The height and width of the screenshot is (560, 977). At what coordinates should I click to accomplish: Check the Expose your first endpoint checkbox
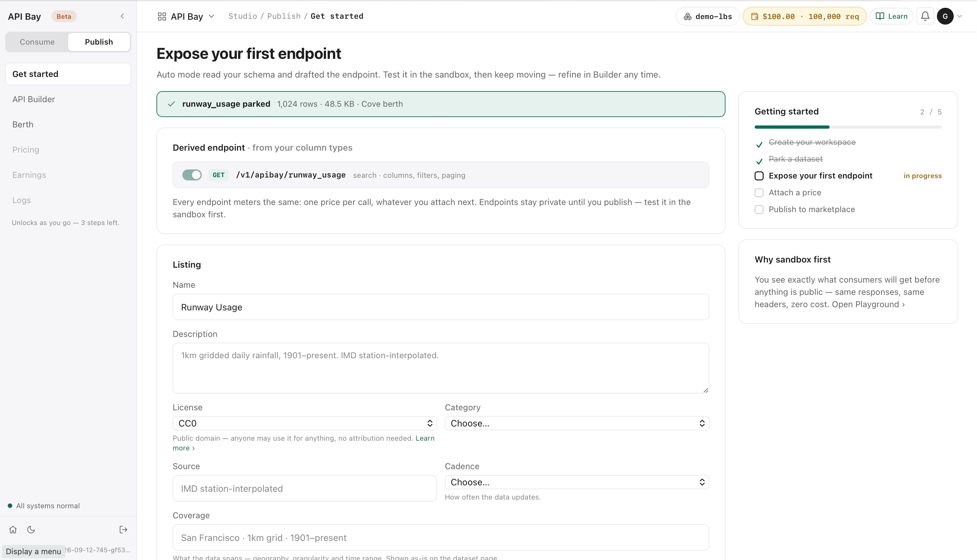(x=759, y=176)
